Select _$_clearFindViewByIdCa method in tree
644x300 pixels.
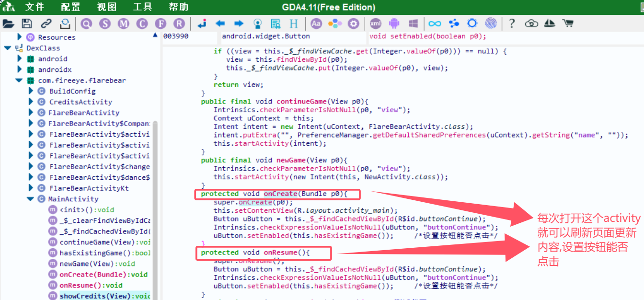tap(105, 220)
